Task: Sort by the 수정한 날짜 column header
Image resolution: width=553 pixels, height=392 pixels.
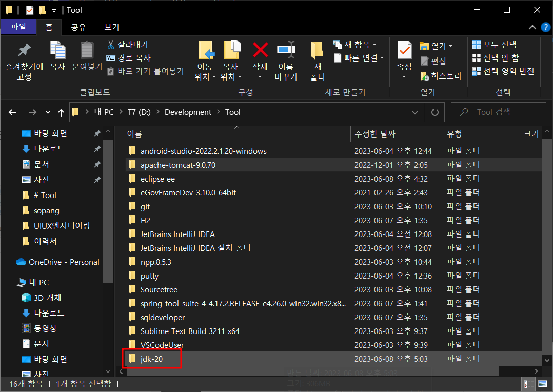Action: [x=375, y=134]
